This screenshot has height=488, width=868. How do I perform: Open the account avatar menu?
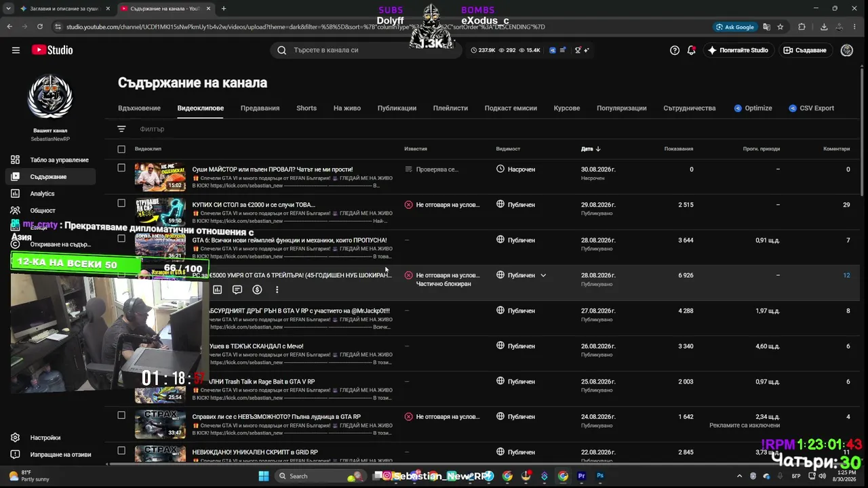[x=846, y=50]
